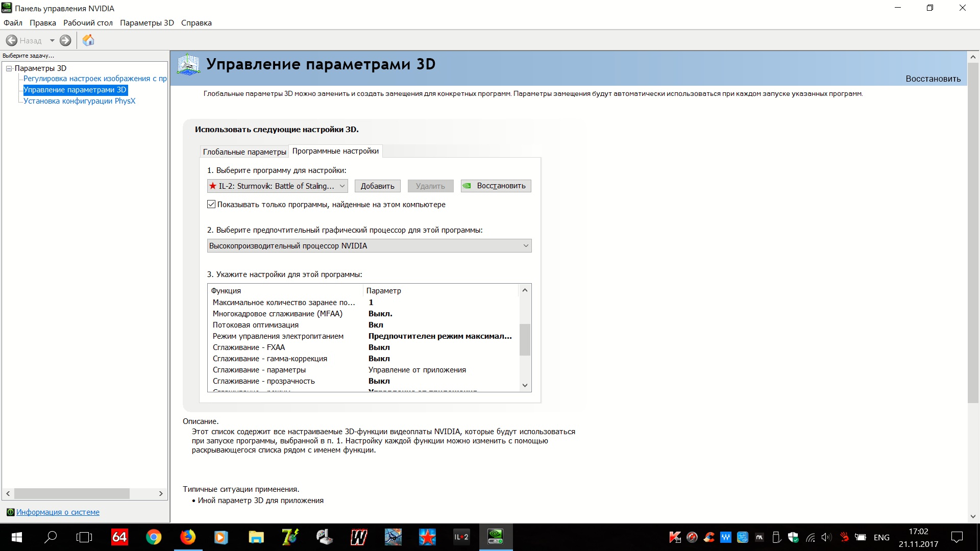Screen dimensions: 980x551
Task: Open the media player taskbar icon
Action: [x=221, y=537]
